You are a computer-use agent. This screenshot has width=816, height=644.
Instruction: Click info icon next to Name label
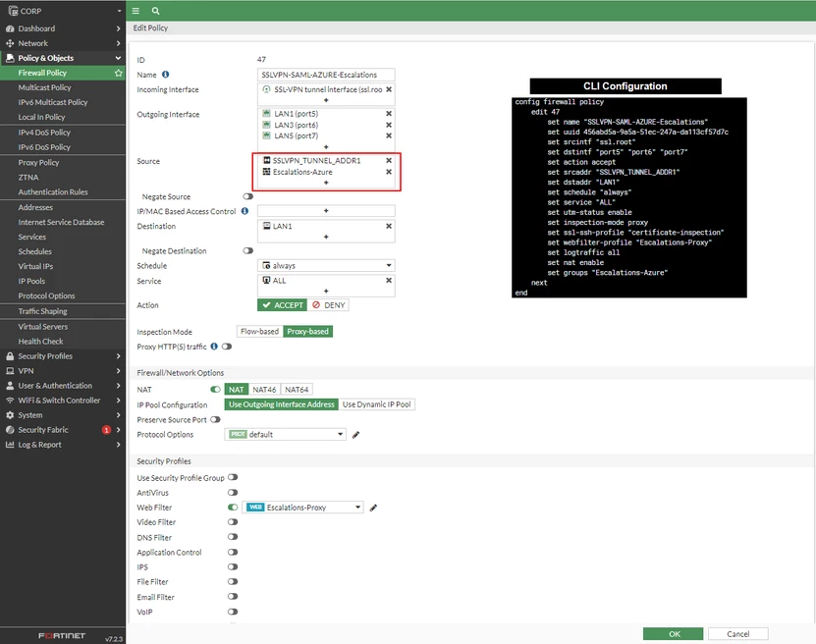(x=166, y=75)
